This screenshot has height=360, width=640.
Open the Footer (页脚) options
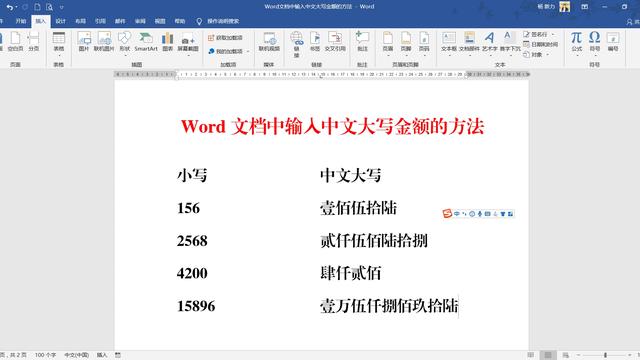406,43
